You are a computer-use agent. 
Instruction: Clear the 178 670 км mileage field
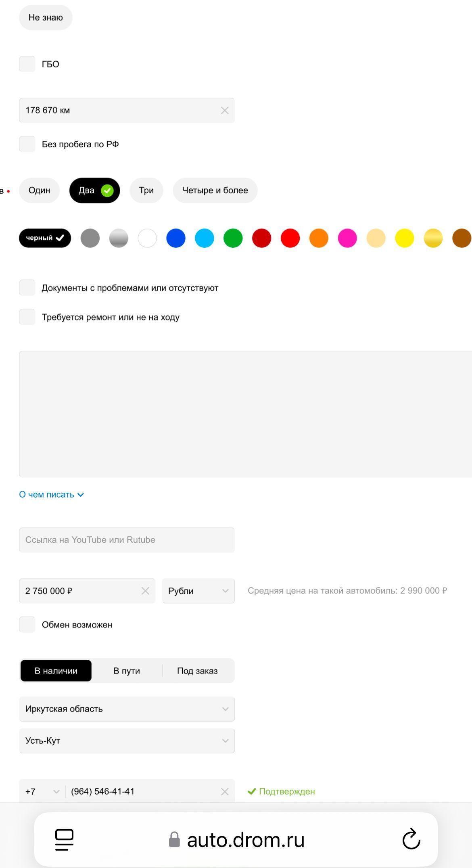click(225, 111)
